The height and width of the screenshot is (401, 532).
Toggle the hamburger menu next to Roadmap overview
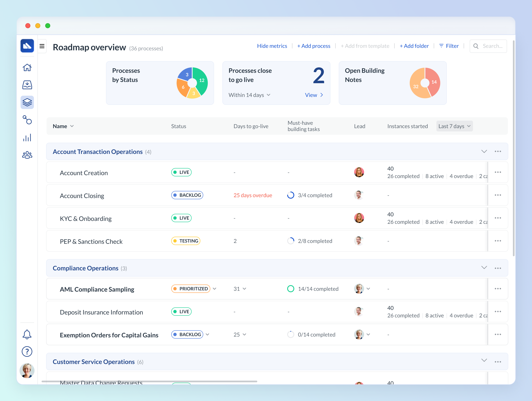coord(42,46)
